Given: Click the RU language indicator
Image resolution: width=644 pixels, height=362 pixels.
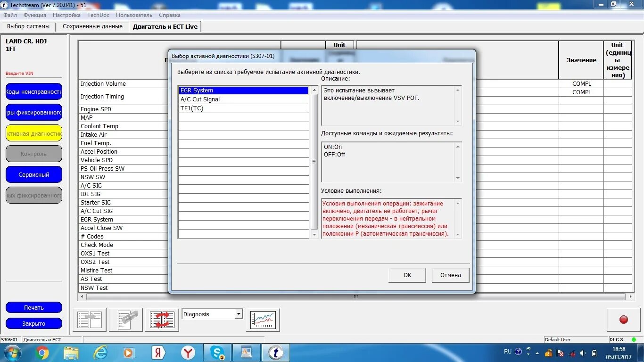Looking at the screenshot, I should tap(507, 352).
